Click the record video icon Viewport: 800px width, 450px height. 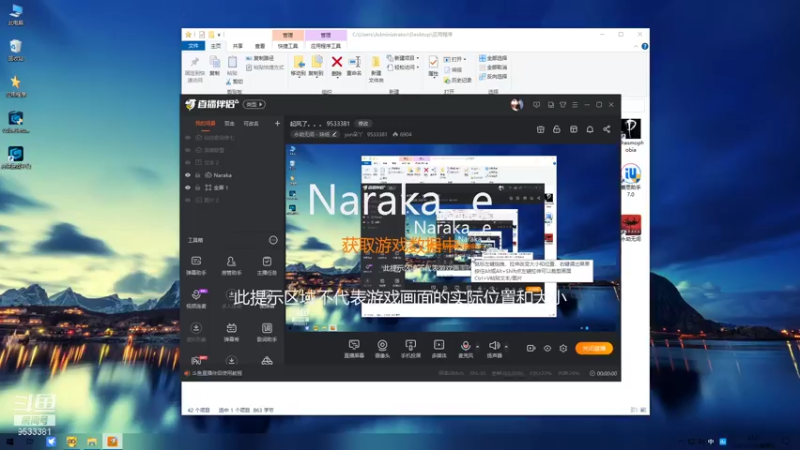(531, 348)
